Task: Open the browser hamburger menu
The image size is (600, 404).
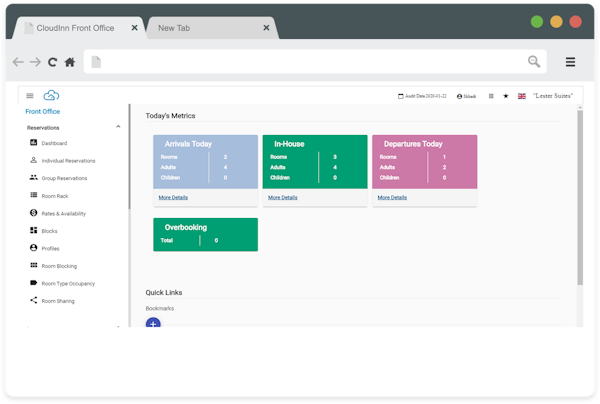Action: [571, 62]
